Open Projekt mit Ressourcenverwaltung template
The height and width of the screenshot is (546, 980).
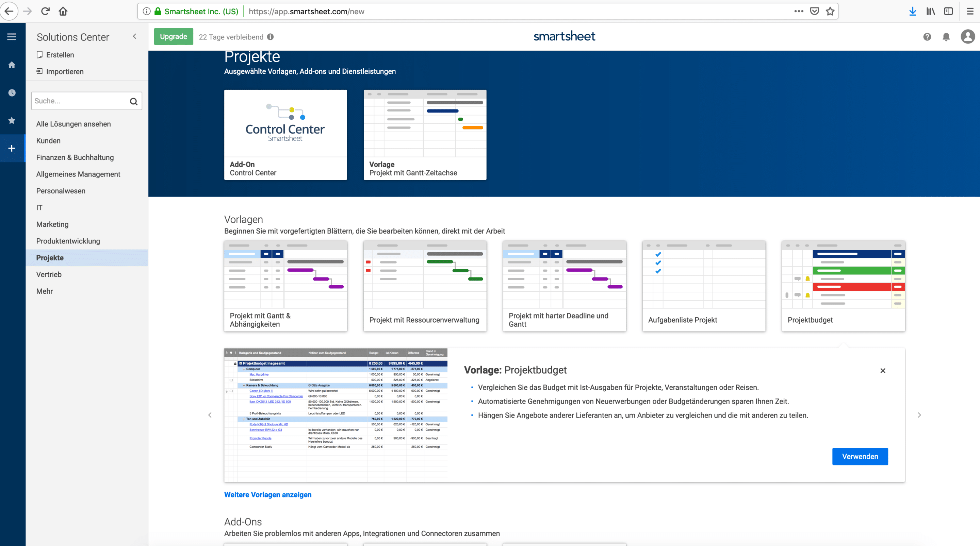[425, 286]
